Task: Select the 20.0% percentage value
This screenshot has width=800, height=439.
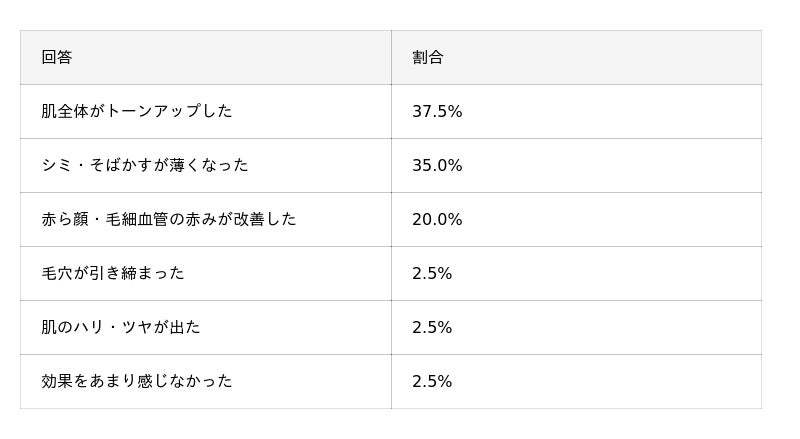Action: (x=437, y=220)
